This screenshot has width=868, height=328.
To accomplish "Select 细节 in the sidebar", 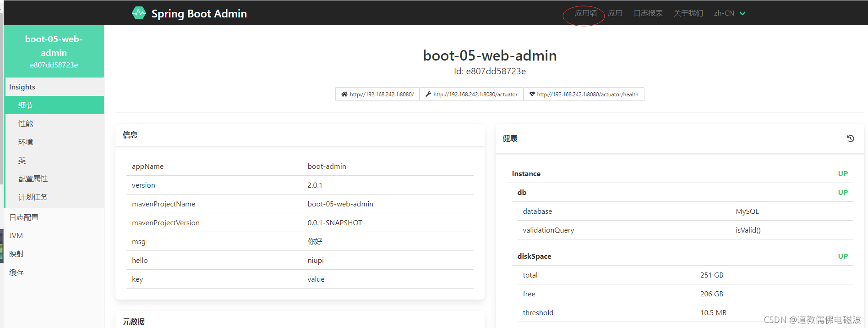I will click(55, 105).
